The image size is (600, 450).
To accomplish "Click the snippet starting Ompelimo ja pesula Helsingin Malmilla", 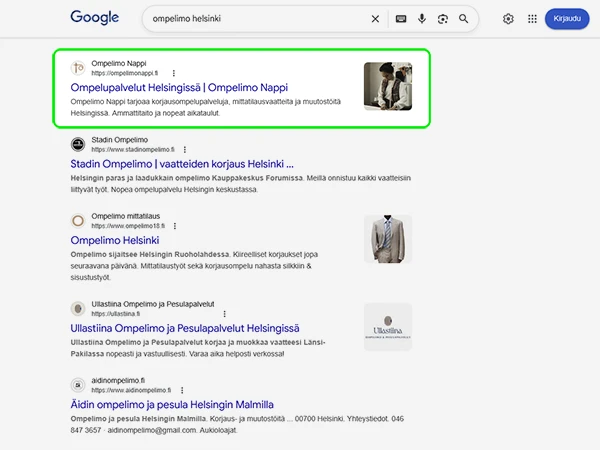I will pyautogui.click(x=237, y=424).
